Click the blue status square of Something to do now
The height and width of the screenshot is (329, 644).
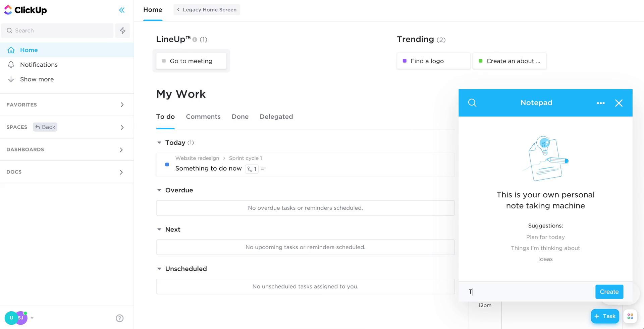167,164
